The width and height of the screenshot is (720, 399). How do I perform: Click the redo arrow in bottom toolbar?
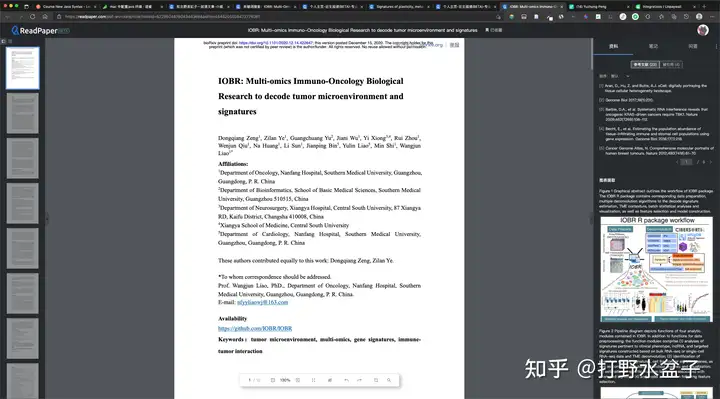360,380
